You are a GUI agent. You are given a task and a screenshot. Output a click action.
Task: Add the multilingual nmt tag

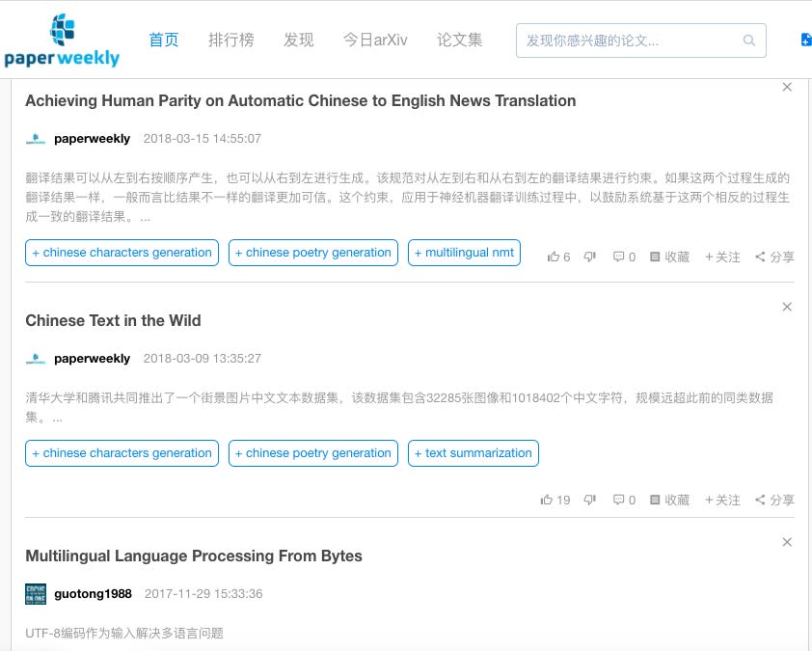[464, 253]
